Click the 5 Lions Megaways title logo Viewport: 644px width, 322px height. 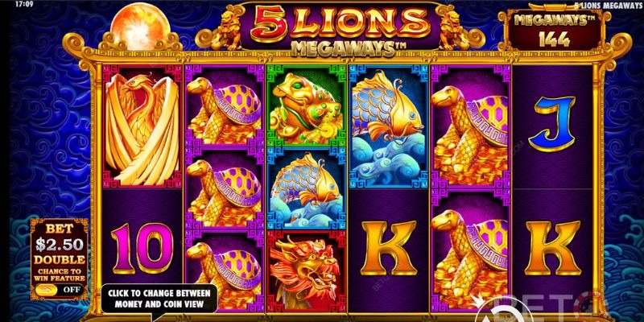tap(340, 30)
